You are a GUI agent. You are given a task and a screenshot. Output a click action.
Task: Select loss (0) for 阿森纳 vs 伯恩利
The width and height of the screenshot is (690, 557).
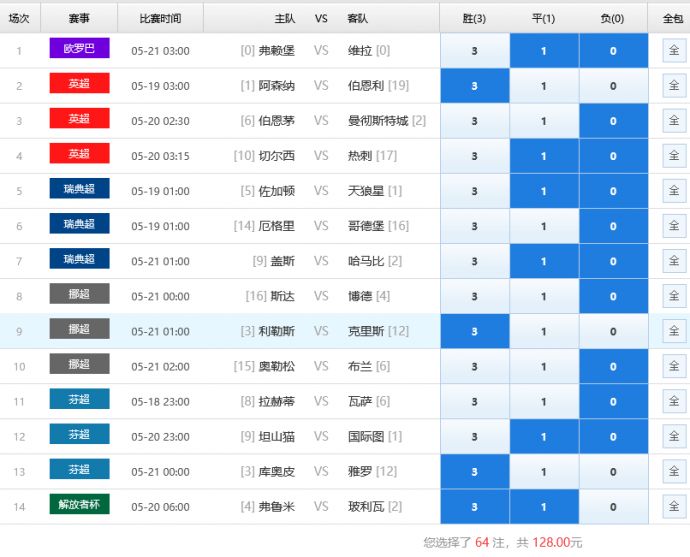(613, 86)
